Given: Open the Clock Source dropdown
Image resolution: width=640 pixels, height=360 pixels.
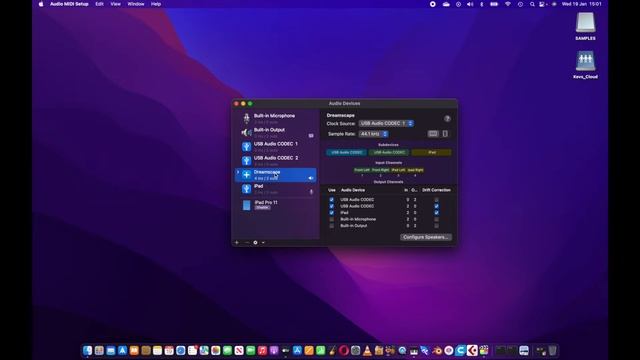Looking at the screenshot, I should coord(386,123).
